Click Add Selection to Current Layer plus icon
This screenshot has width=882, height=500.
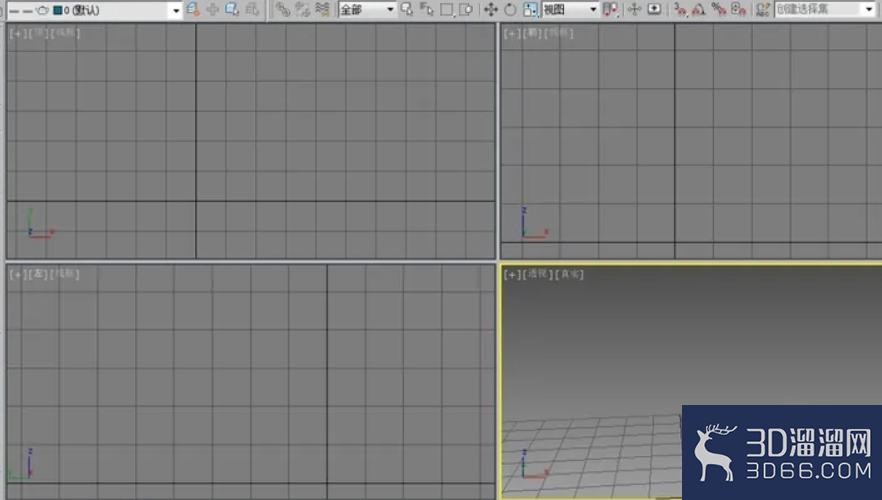(213, 10)
